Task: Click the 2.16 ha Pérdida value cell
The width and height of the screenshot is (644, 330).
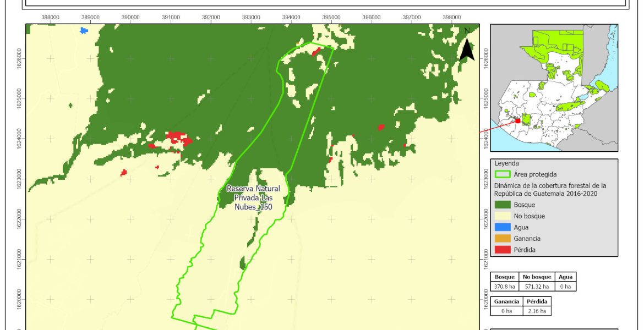Action: [536, 311]
